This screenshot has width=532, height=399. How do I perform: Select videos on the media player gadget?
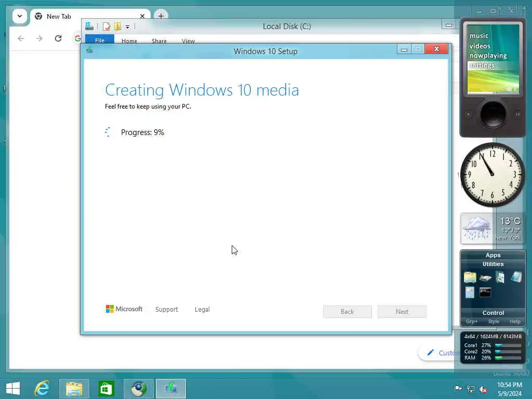(x=480, y=46)
